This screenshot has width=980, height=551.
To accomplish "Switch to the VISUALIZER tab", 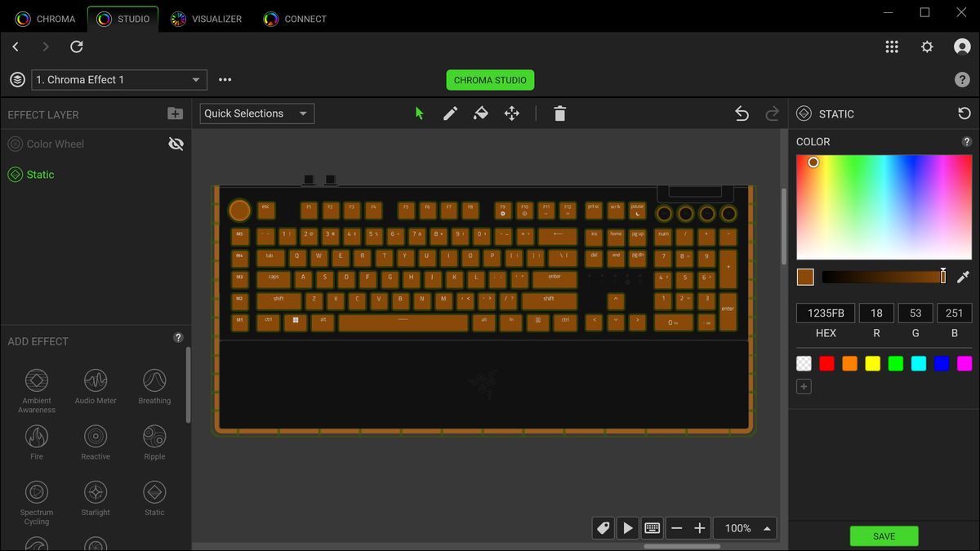I will (206, 17).
